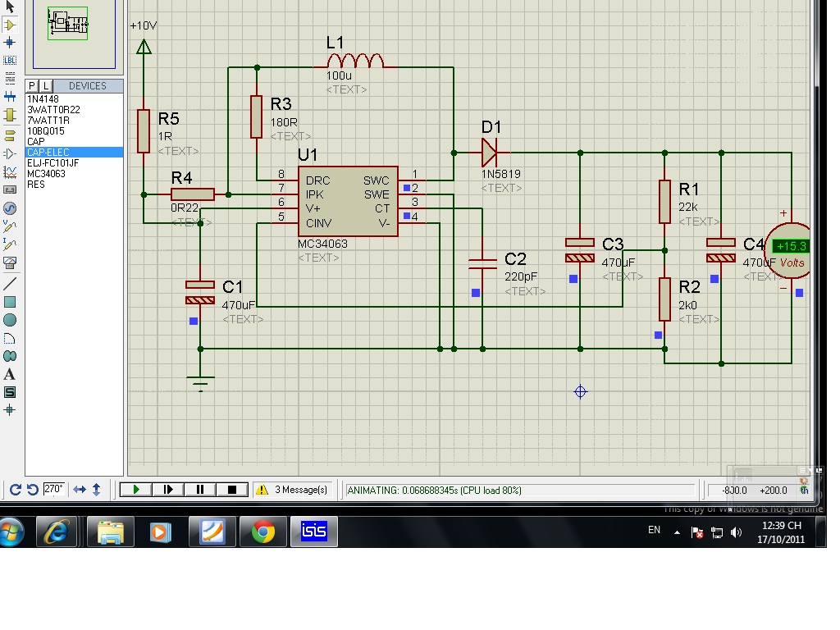Select the Junction dot tool
The height and width of the screenshot is (630, 840).
(x=10, y=42)
